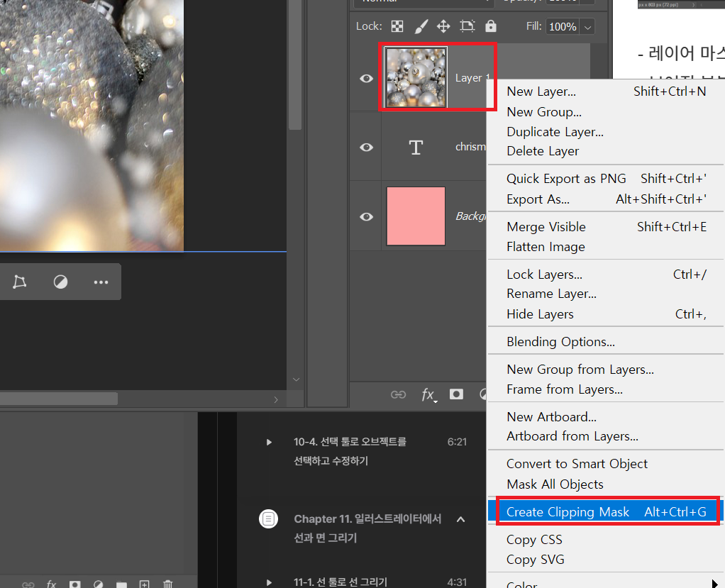Screen dimensions: 725x588
Task: Click the Chapter 11 document icon
Action: point(268,518)
